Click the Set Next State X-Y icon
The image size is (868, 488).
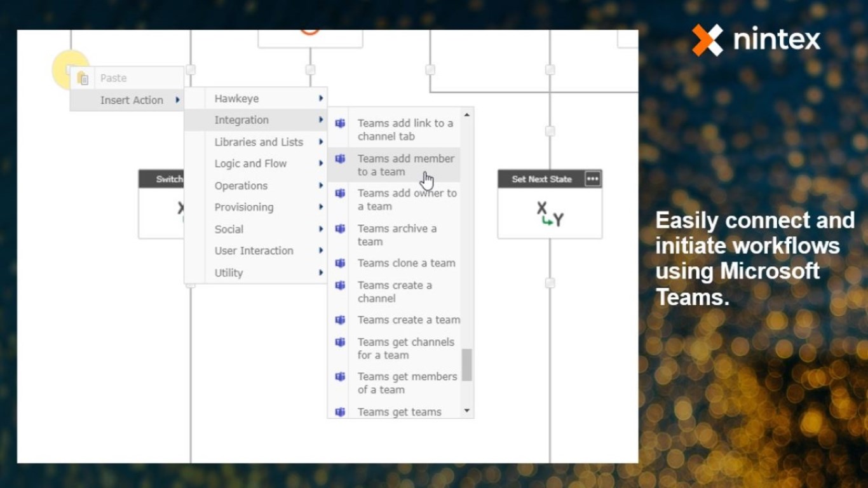coord(550,214)
